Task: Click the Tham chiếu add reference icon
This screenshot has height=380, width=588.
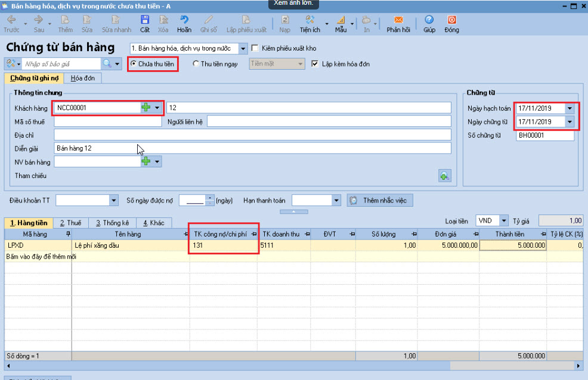Action: point(445,176)
